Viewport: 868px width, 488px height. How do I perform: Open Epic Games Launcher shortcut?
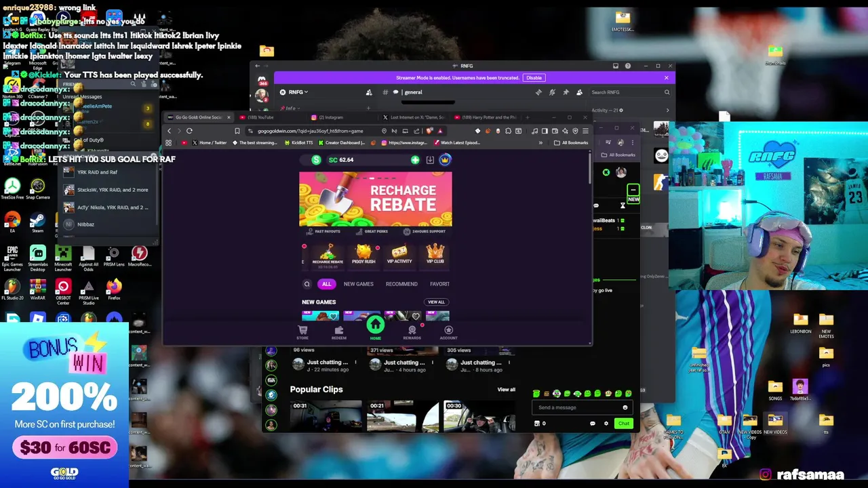point(12,258)
